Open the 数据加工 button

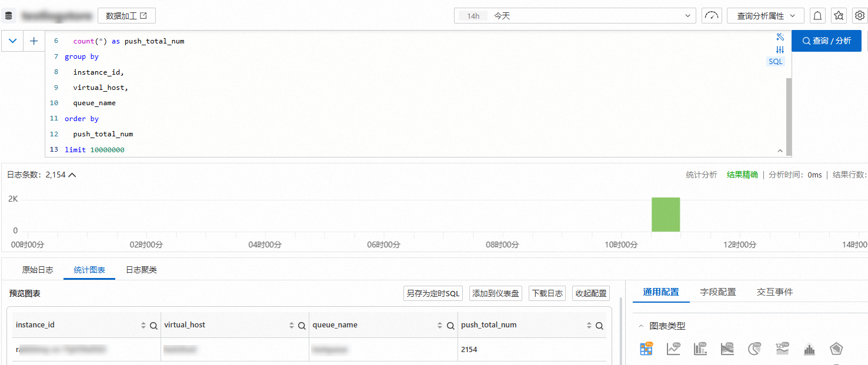click(x=126, y=16)
